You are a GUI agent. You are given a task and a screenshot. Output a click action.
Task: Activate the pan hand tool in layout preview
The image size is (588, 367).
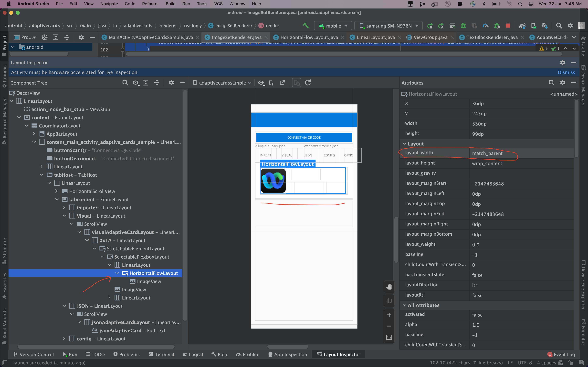click(389, 287)
